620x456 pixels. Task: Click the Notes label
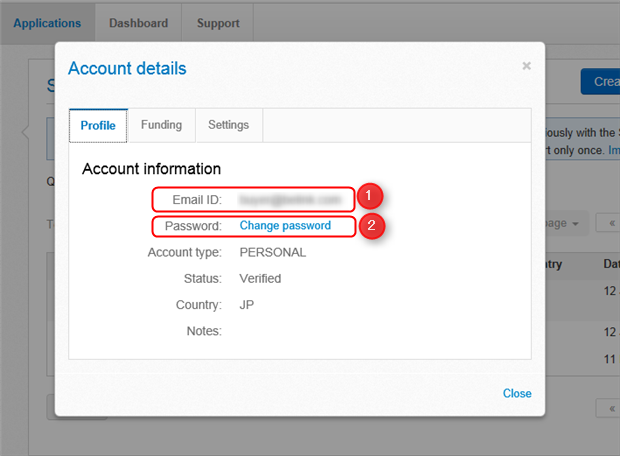pyautogui.click(x=204, y=331)
